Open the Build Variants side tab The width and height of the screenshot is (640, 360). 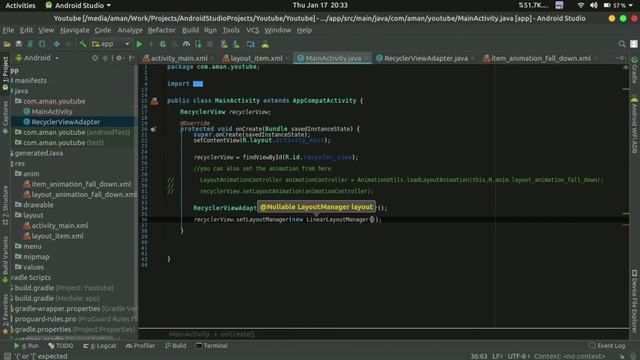5,259
